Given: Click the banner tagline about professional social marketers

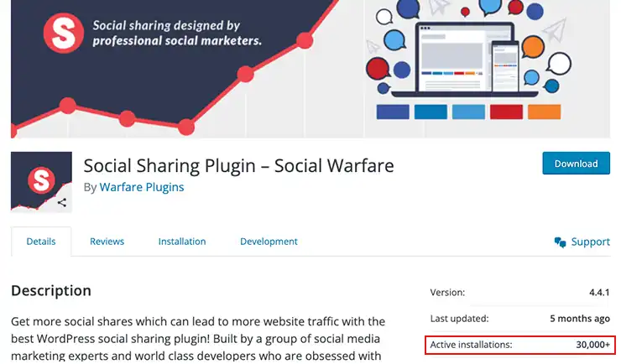Looking at the screenshot, I should click(x=177, y=33).
